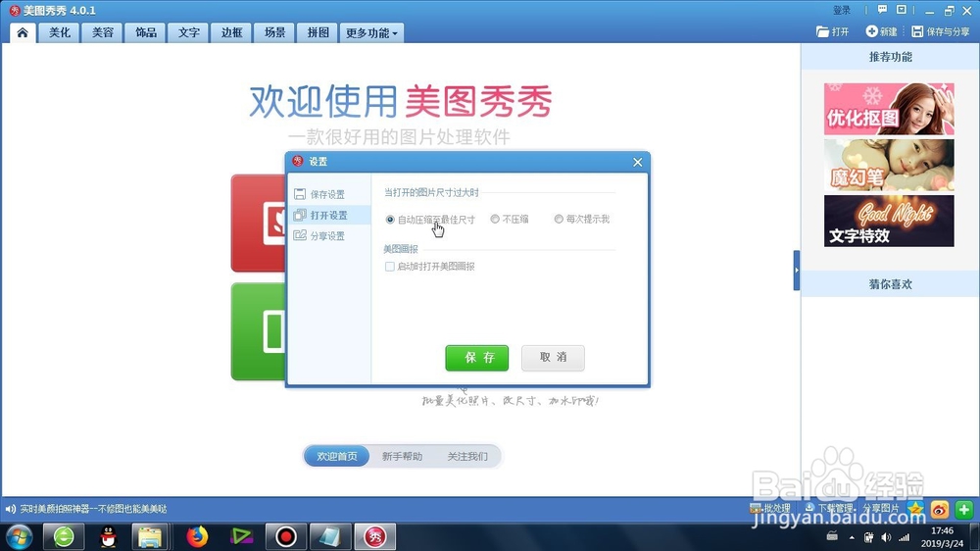Viewport: 980px width, 551px height.
Task: Select 打开设置 in settings sidebar
Action: [328, 215]
